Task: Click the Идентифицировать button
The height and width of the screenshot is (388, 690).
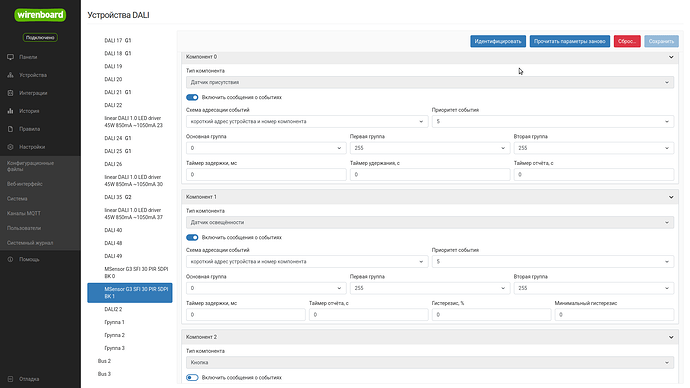Action: click(x=498, y=41)
